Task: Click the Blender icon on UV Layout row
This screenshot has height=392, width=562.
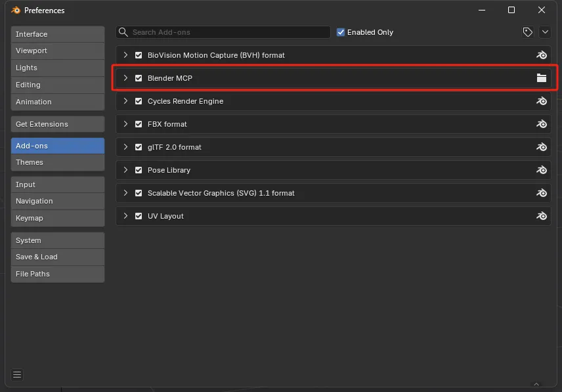Action: (542, 216)
